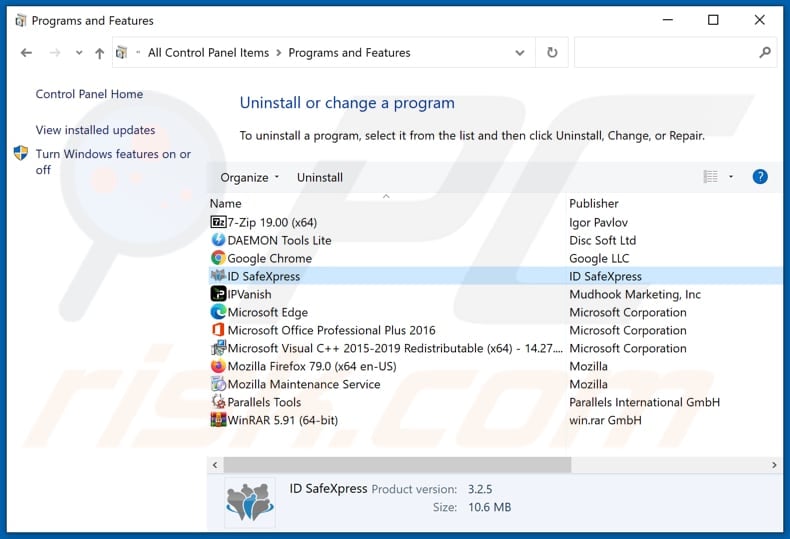Viewport: 790px width, 539px height.
Task: Open the view options dropdown arrow
Action: 731,177
